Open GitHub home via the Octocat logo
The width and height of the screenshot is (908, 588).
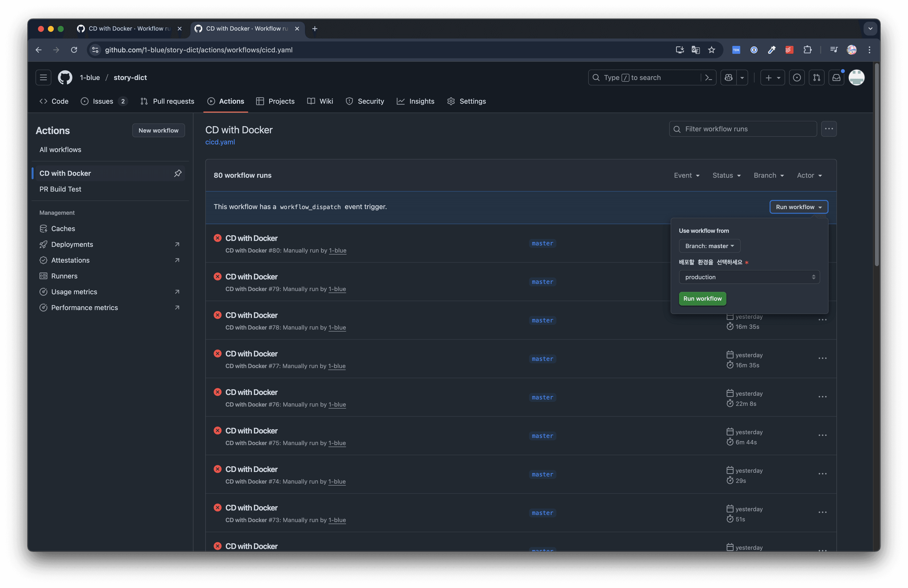(65, 78)
